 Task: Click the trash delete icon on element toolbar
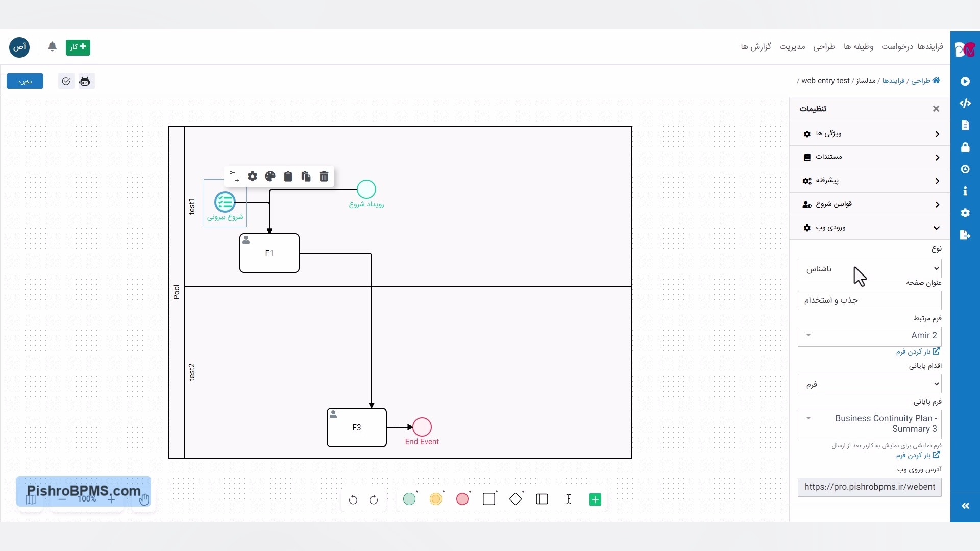pyautogui.click(x=324, y=177)
